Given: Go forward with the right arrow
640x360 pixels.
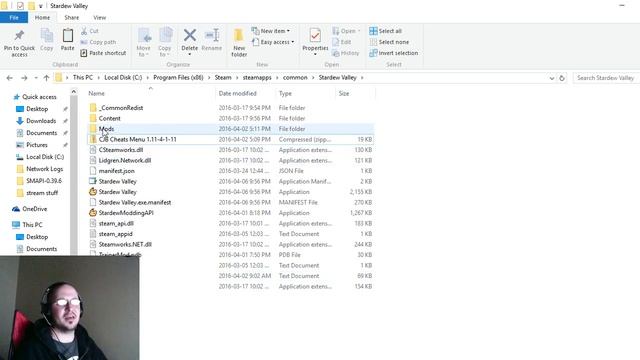Looking at the screenshot, I should point(24,78).
